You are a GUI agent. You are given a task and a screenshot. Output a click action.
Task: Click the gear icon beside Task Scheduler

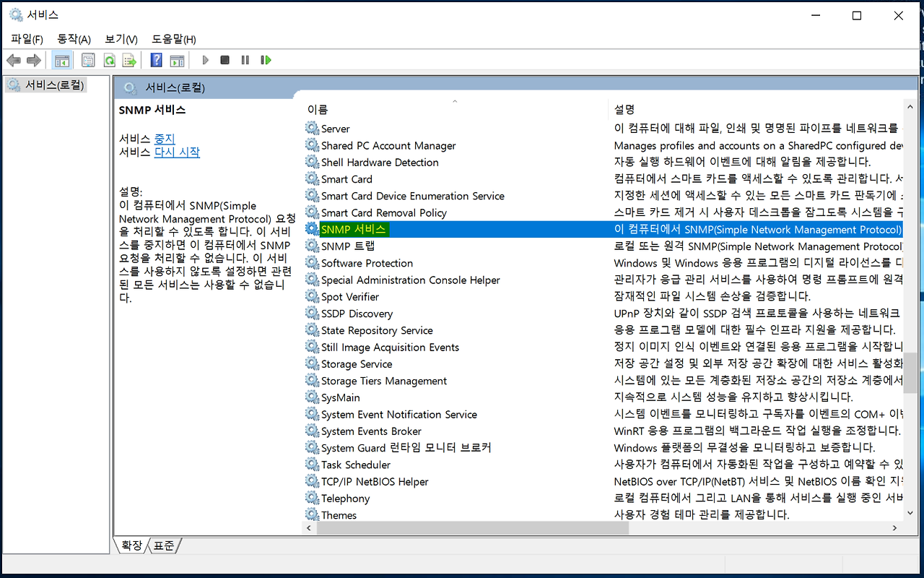312,465
